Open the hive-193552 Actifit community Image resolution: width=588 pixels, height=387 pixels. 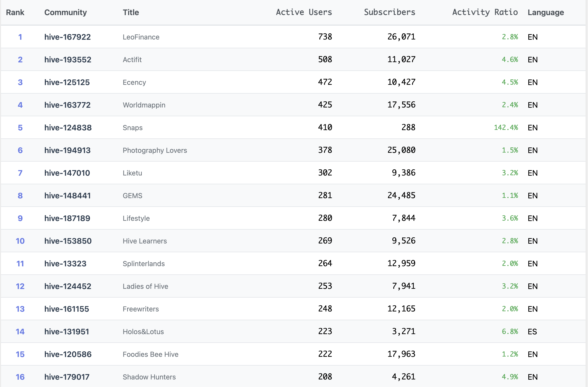pos(68,59)
